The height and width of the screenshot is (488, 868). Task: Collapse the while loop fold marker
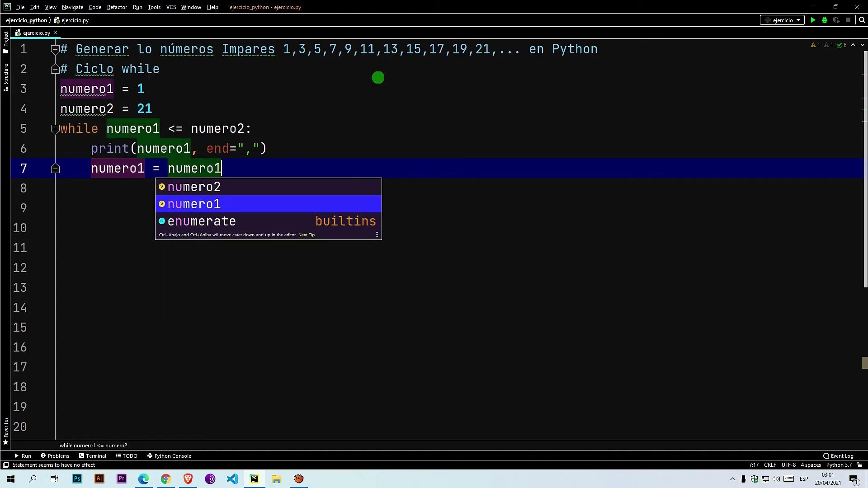click(x=55, y=129)
